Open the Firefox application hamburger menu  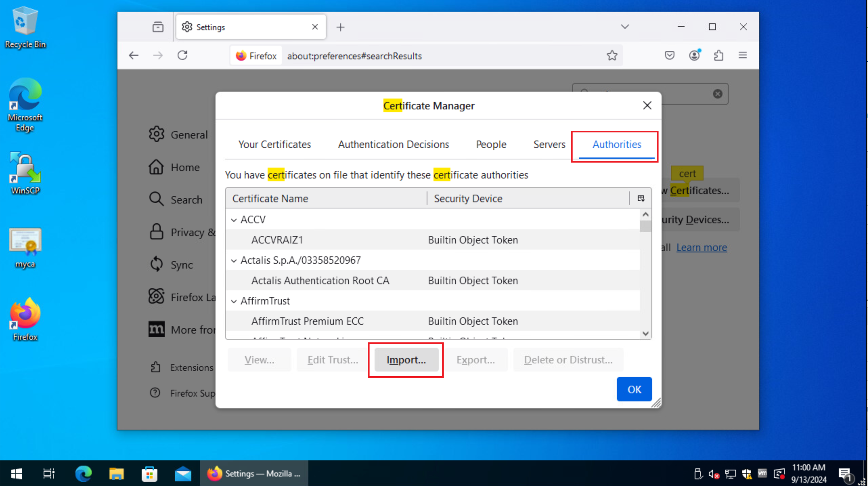point(743,55)
